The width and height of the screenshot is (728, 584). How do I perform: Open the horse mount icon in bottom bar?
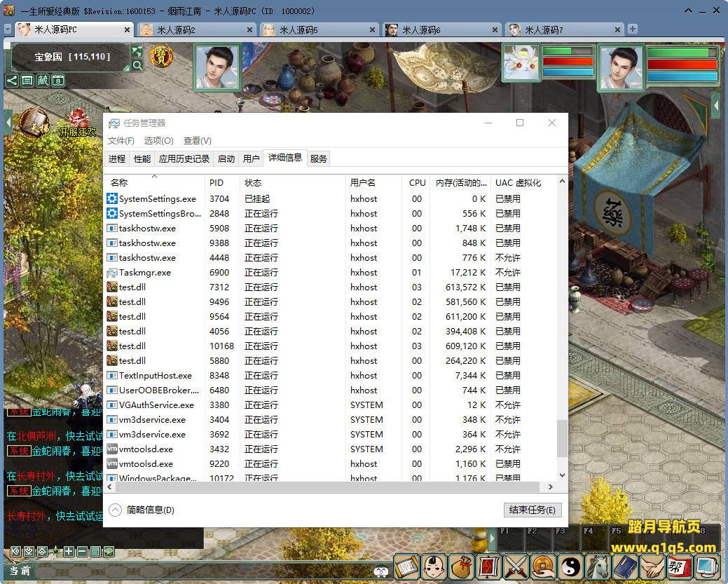(x=596, y=565)
